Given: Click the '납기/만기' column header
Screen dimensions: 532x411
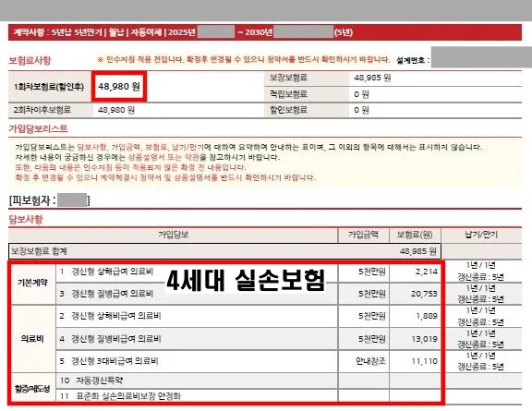Looking at the screenshot, I should click(x=481, y=235).
